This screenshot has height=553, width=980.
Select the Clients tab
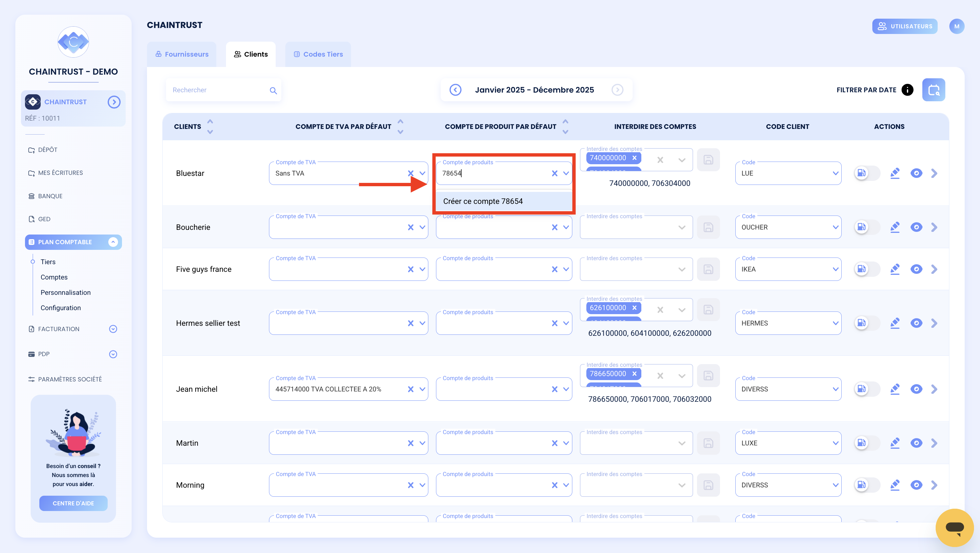click(250, 54)
